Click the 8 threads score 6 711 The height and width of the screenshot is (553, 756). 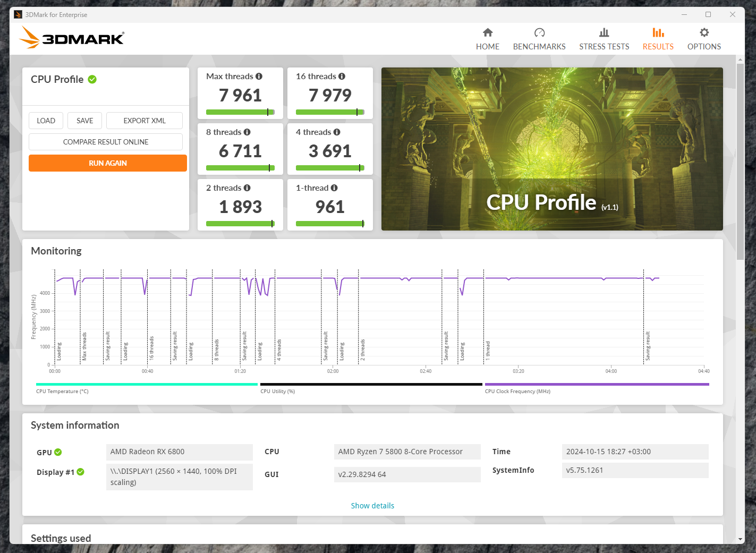240,151
